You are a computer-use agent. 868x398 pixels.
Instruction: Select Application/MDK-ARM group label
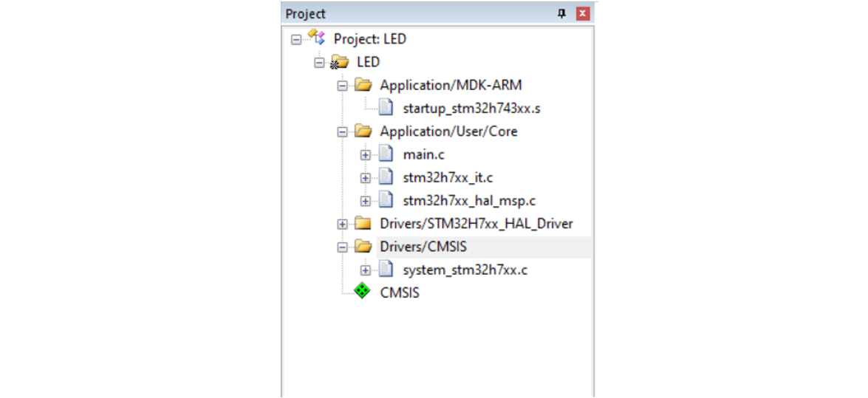coord(451,85)
